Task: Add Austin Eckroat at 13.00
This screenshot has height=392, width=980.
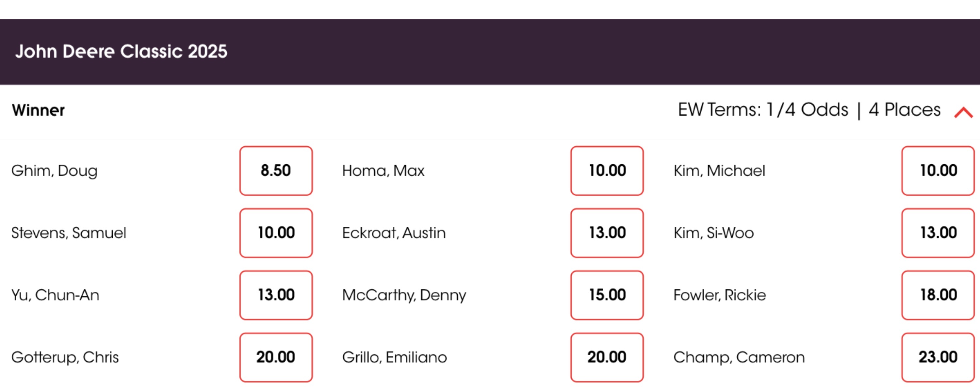Action: point(607,233)
